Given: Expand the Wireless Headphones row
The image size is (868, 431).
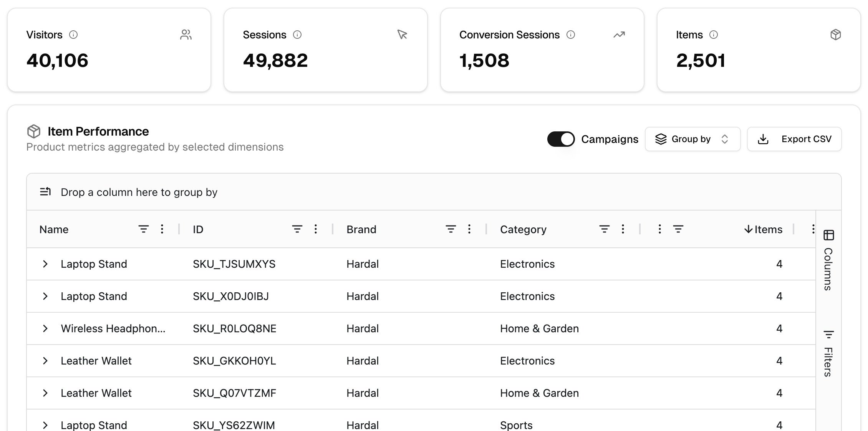Looking at the screenshot, I should [x=45, y=328].
